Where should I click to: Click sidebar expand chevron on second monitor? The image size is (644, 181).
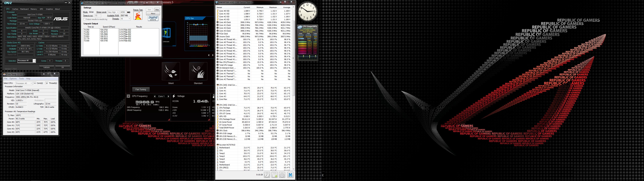(x=323, y=175)
